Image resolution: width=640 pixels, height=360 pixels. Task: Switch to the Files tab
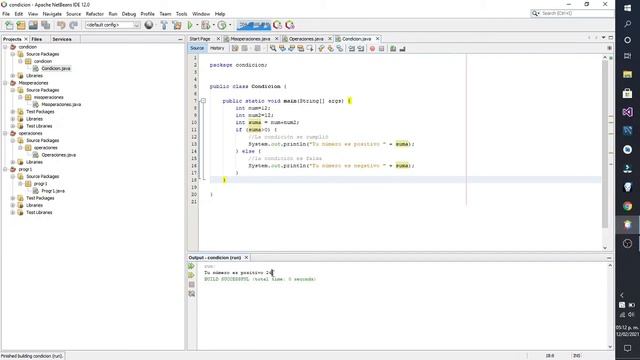(37, 39)
